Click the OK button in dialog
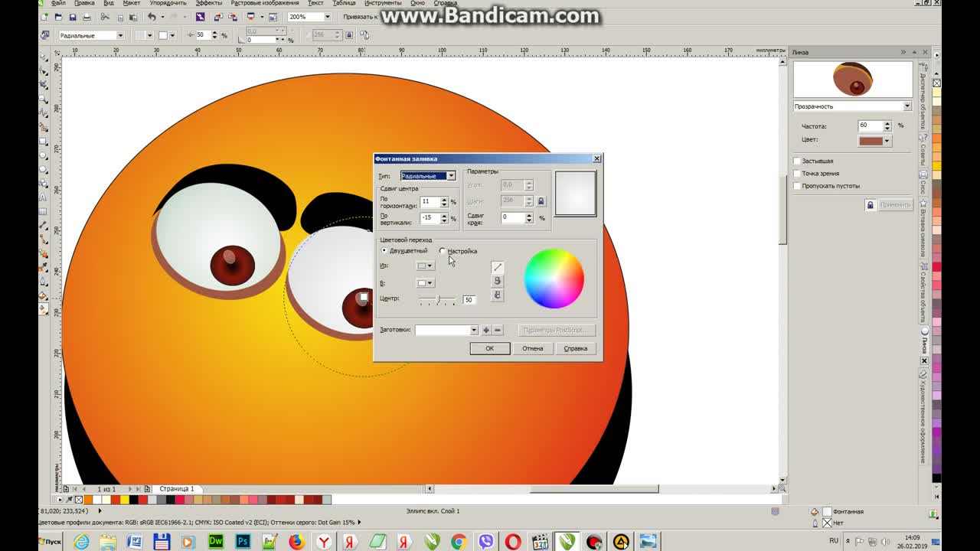Image resolution: width=980 pixels, height=551 pixels. coord(489,348)
